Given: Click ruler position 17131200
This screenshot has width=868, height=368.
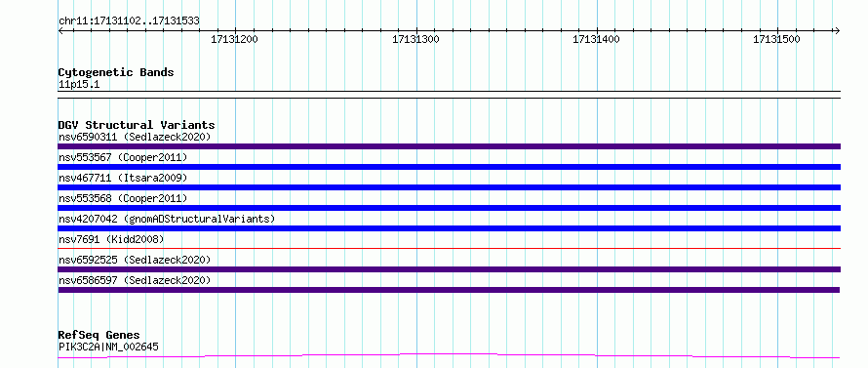Looking at the screenshot, I should 235,39.
